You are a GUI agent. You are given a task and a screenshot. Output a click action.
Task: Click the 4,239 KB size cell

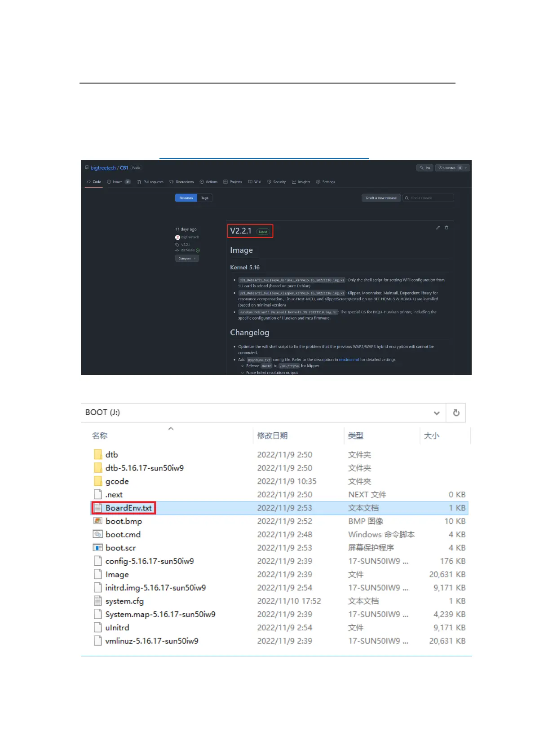[450, 614]
